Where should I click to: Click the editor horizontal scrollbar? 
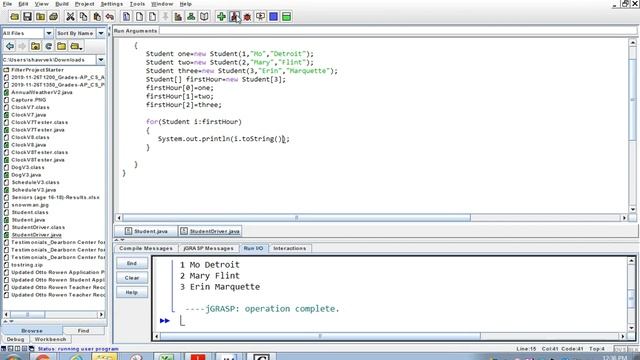(296, 218)
